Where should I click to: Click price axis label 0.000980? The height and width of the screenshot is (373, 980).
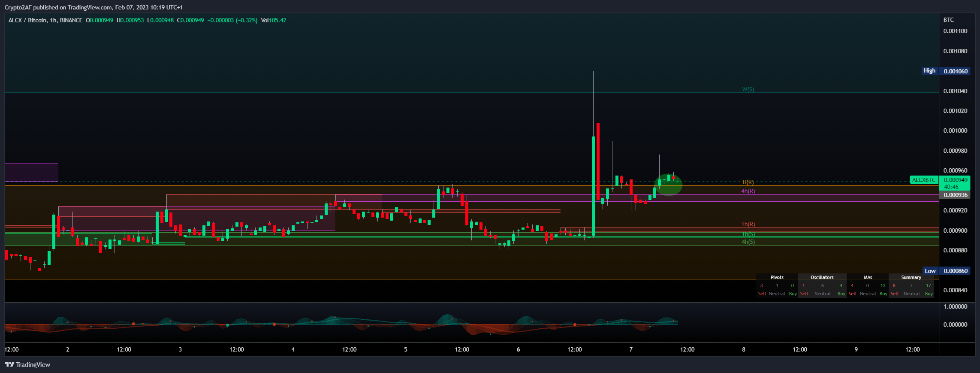coord(954,151)
